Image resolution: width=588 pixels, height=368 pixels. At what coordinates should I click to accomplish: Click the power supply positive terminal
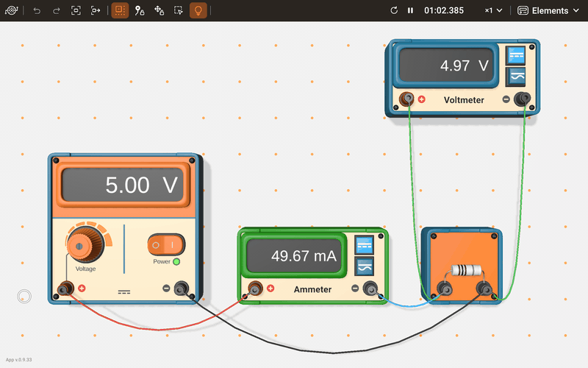(65, 289)
